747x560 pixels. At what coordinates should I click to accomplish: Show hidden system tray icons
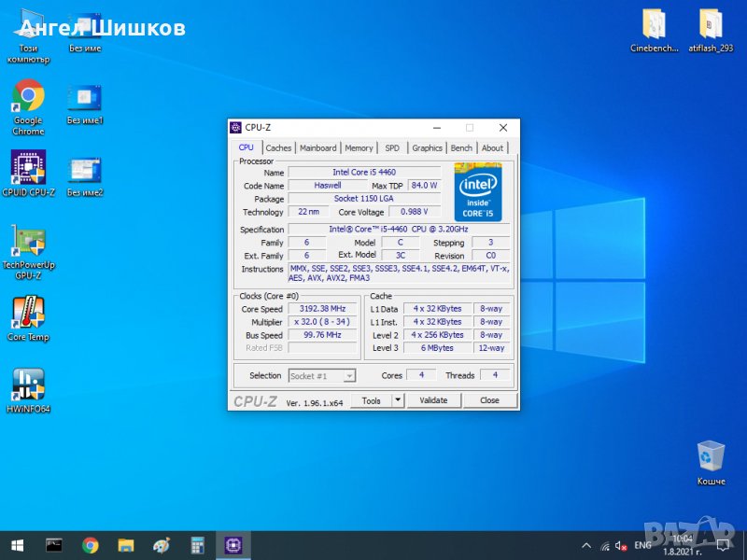tap(585, 546)
